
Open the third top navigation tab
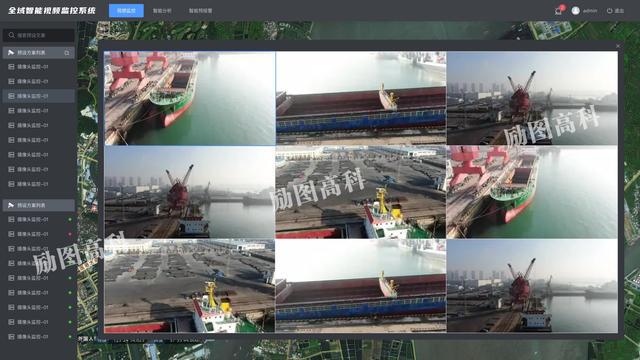200,11
